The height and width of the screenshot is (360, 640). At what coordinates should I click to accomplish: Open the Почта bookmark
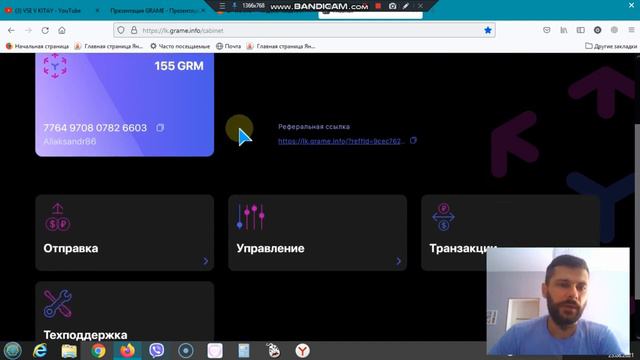[229, 46]
